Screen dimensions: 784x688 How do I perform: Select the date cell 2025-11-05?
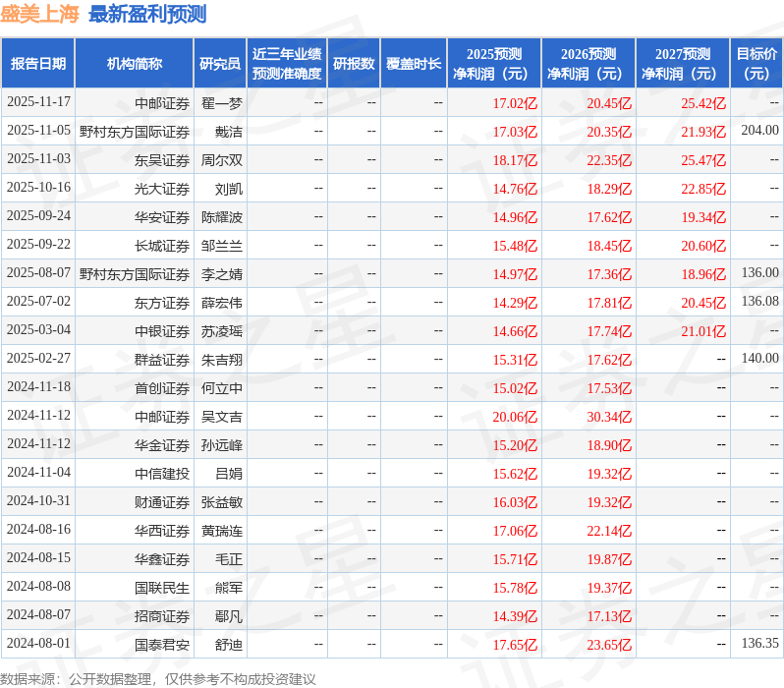pyautogui.click(x=38, y=131)
